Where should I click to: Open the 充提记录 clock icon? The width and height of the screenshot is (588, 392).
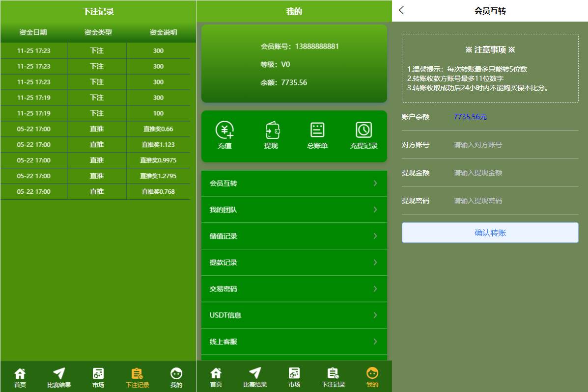click(364, 131)
